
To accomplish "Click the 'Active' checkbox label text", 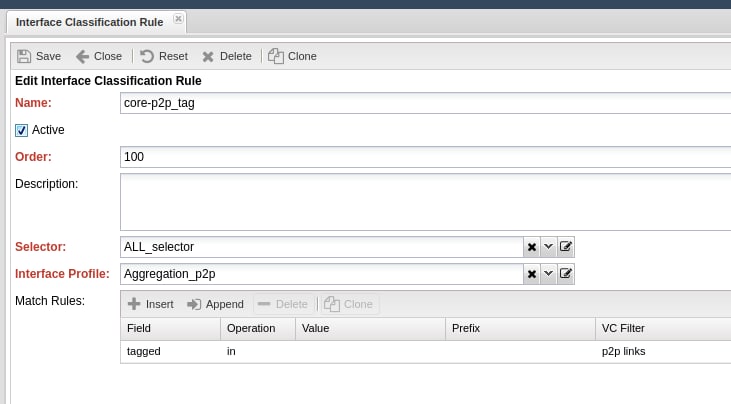I will pyautogui.click(x=48, y=130).
